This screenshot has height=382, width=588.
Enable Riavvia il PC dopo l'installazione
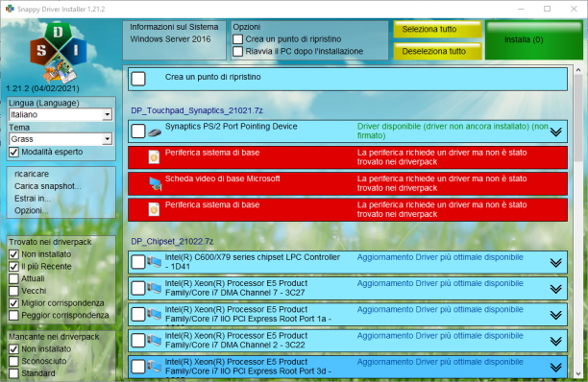(237, 51)
